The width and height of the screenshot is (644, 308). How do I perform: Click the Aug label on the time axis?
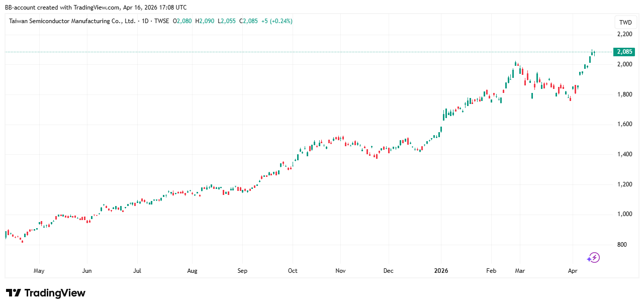pyautogui.click(x=192, y=271)
